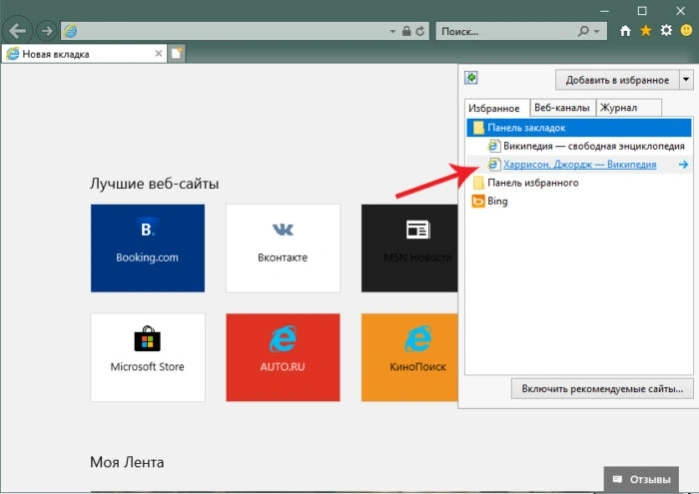Click the smiley feedback icon
The width and height of the screenshot is (699, 494).
pos(687,30)
